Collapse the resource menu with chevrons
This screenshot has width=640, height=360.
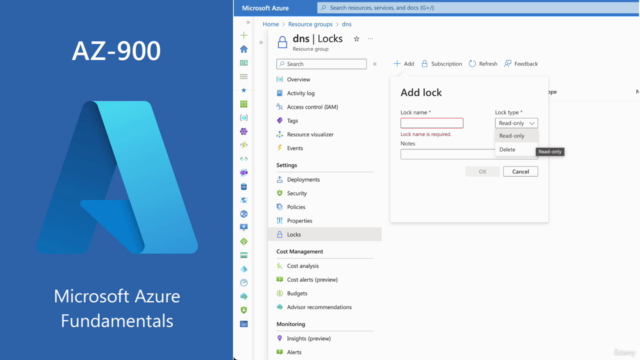(375, 64)
